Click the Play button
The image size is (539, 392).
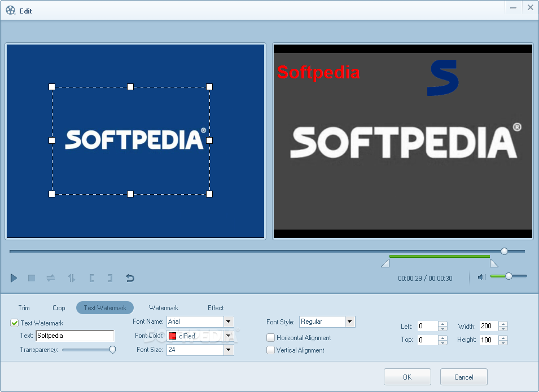pos(14,278)
